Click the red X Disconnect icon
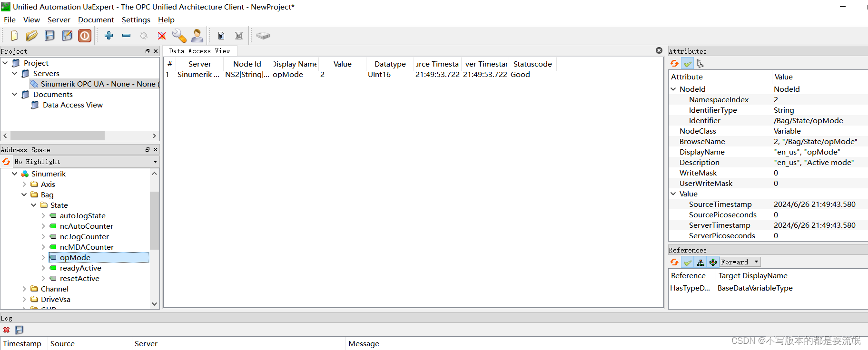 (x=162, y=36)
